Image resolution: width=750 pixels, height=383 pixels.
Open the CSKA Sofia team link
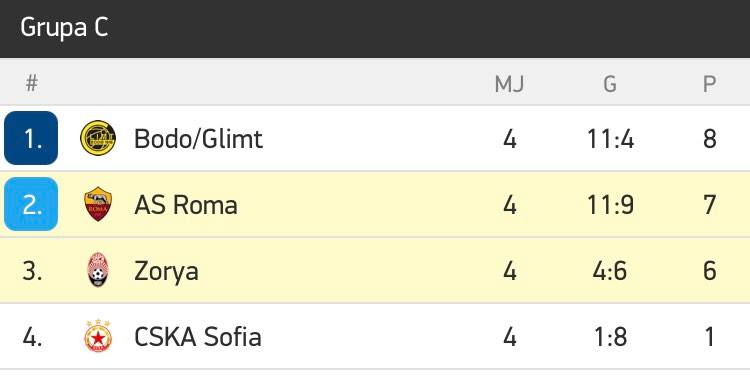pyautogui.click(x=198, y=337)
